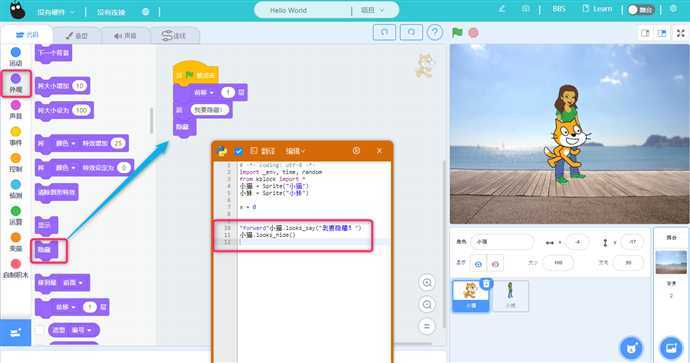Click the palette vertical scrollbar

point(152,121)
